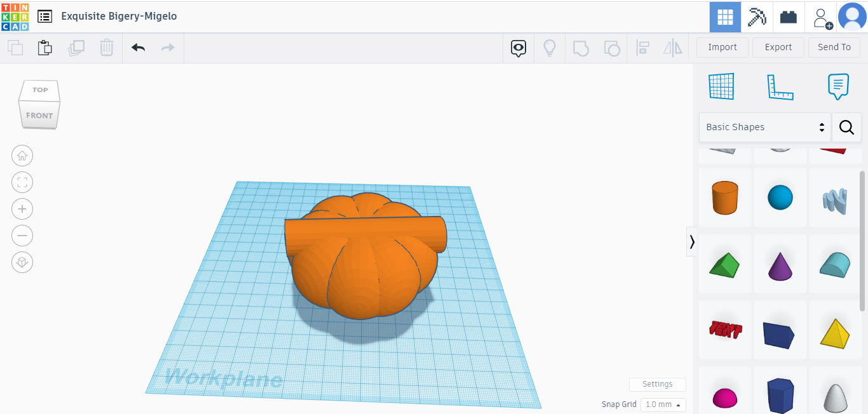The image size is (868, 414).
Task: Click the Export button
Action: [778, 47]
